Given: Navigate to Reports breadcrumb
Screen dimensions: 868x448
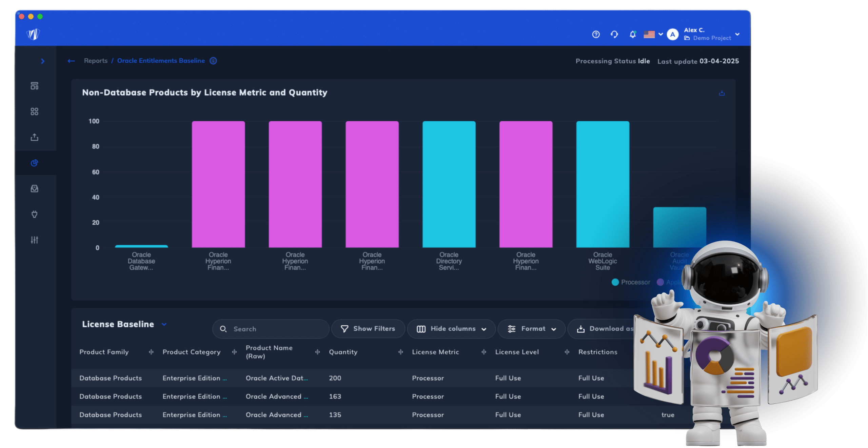Looking at the screenshot, I should point(96,61).
